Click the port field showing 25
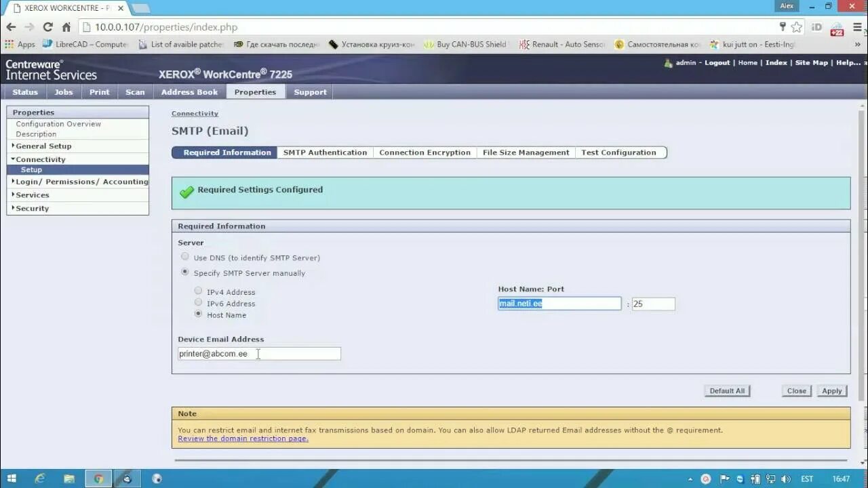The width and height of the screenshot is (868, 488). pos(653,304)
